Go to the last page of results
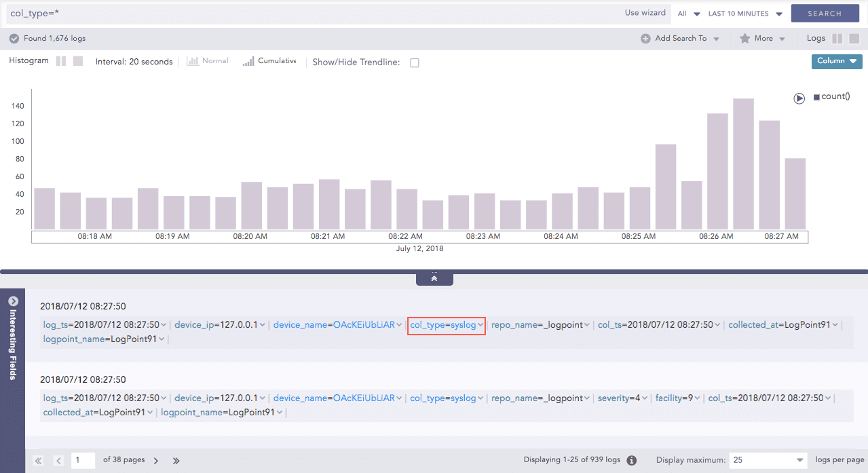 click(176, 461)
